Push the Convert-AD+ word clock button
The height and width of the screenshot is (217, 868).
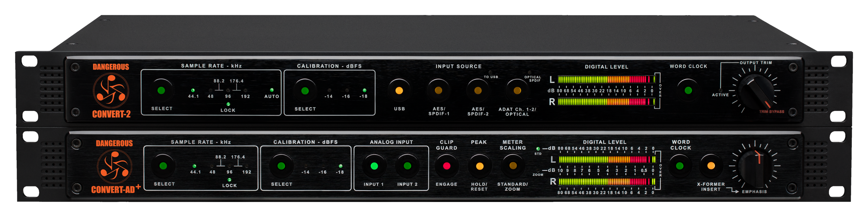680,166
